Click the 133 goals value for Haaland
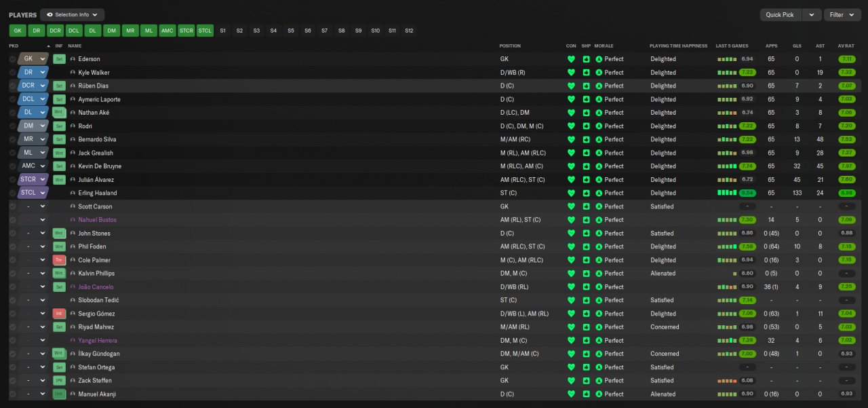This screenshot has height=408, width=868. pos(797,193)
